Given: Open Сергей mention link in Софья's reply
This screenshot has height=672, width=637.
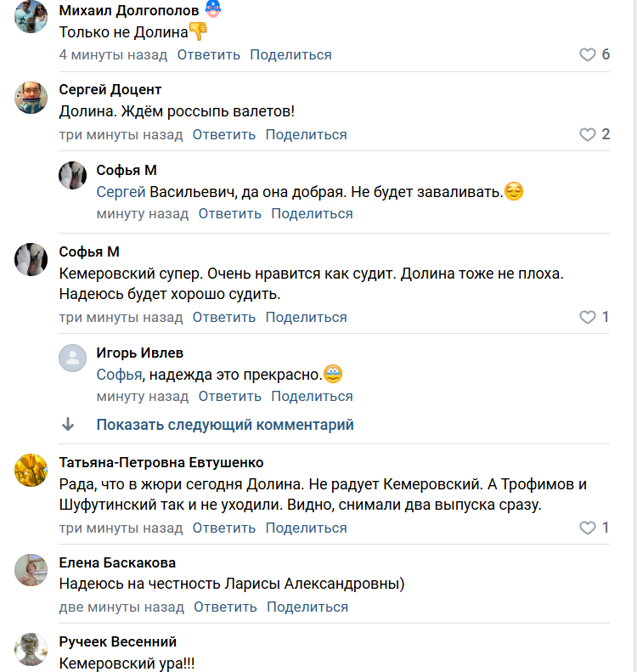Looking at the screenshot, I should pos(121,192).
